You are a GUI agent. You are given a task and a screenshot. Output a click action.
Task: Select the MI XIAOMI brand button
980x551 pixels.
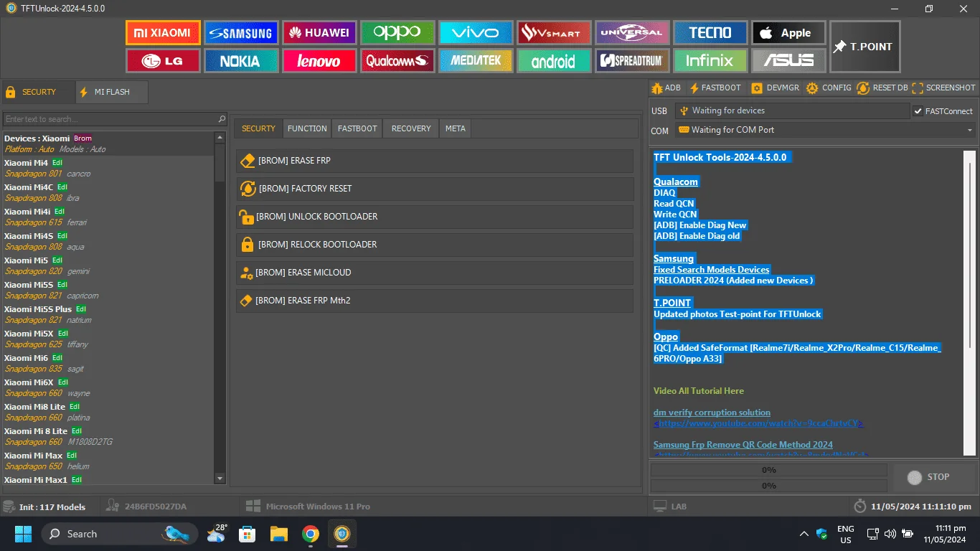tap(163, 32)
